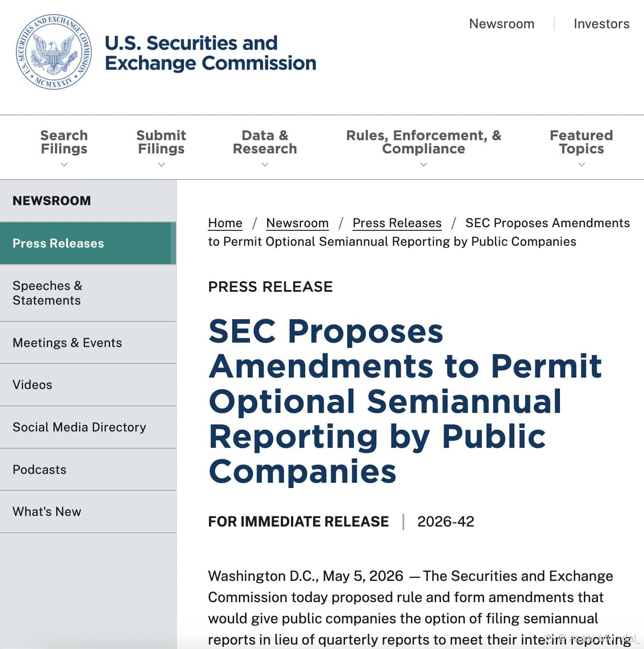Click the NEWSROOM sidebar heading

[x=52, y=201]
